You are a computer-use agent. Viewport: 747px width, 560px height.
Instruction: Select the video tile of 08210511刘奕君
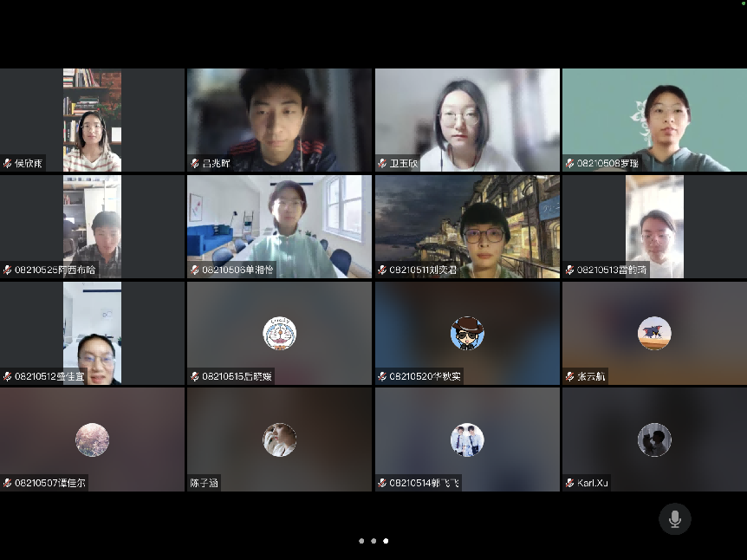(x=467, y=225)
